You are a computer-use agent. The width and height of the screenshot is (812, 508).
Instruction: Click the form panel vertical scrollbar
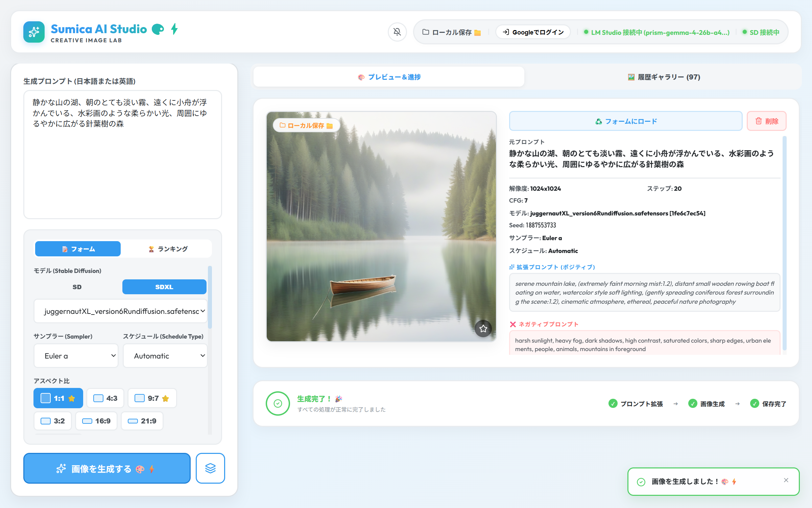210,297
